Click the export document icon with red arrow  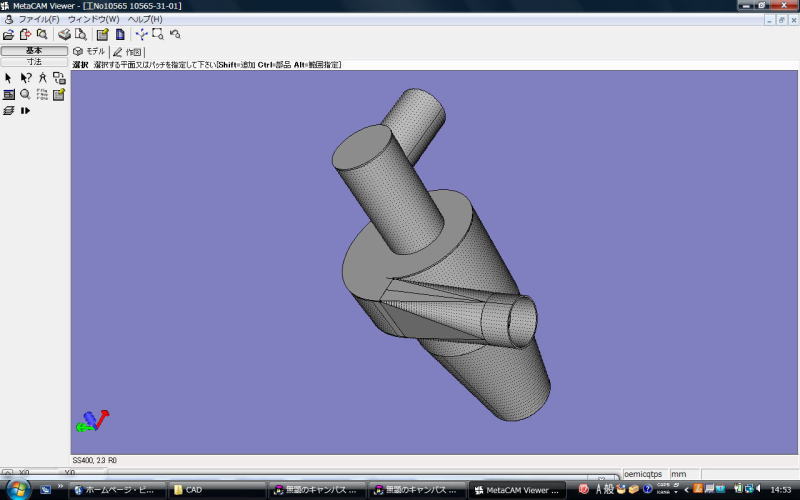(x=25, y=35)
